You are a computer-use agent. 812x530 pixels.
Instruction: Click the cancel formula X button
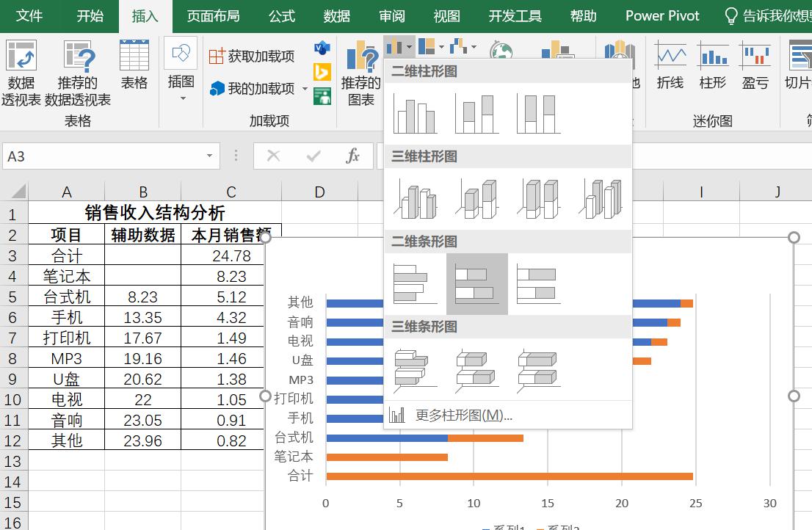coord(273,156)
